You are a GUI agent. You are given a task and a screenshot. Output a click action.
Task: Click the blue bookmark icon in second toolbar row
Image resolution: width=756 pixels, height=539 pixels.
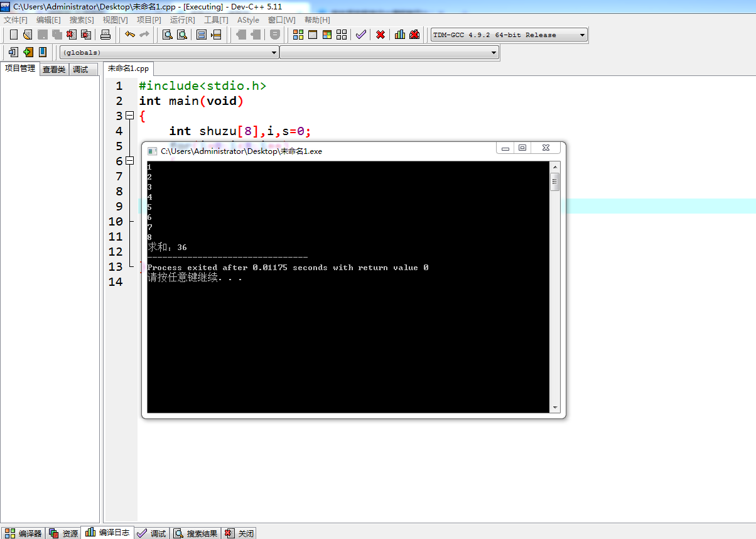point(43,52)
